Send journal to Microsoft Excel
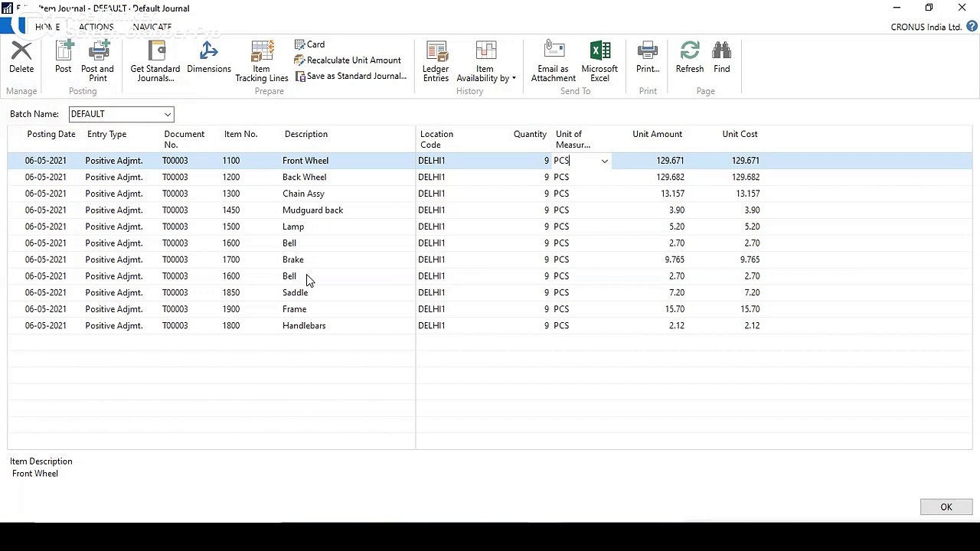980x551 pixels. pos(599,61)
